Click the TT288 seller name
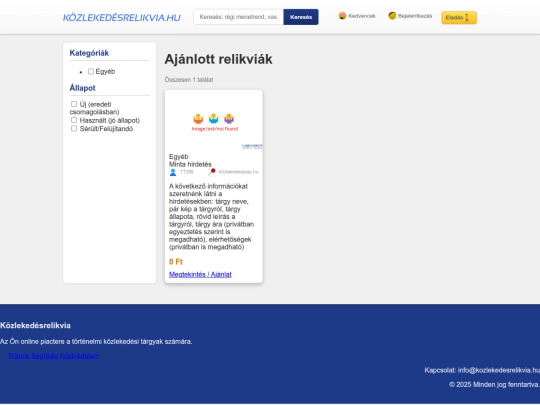This screenshot has width=540, height=405. point(187,172)
